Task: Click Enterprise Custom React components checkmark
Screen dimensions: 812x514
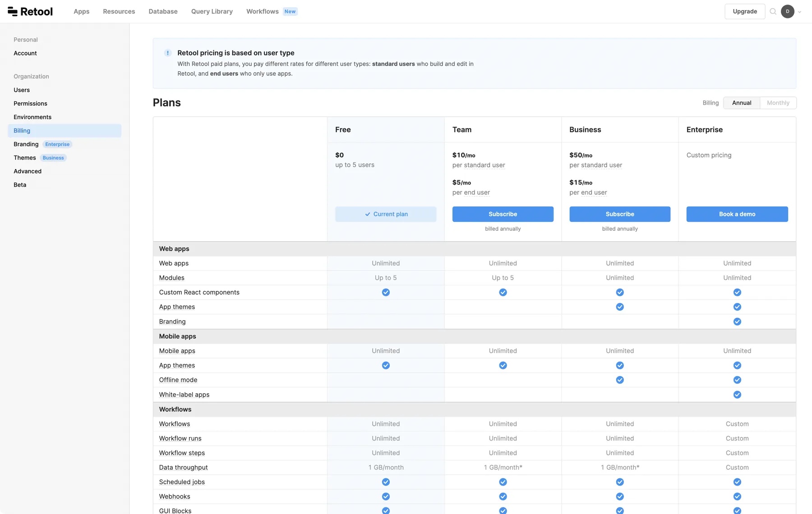Action: (737, 292)
